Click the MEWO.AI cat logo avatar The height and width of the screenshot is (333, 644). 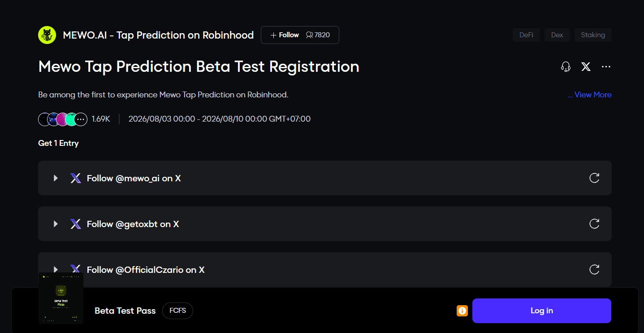(47, 35)
